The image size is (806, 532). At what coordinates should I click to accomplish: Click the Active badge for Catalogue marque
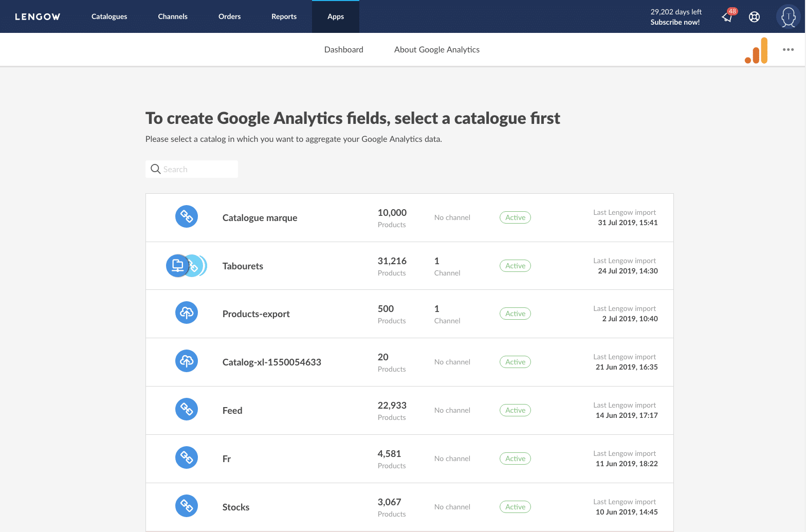tap(515, 217)
